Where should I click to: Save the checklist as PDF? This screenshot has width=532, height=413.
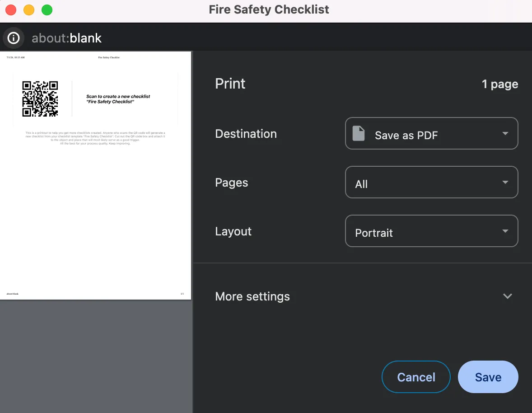tap(488, 377)
